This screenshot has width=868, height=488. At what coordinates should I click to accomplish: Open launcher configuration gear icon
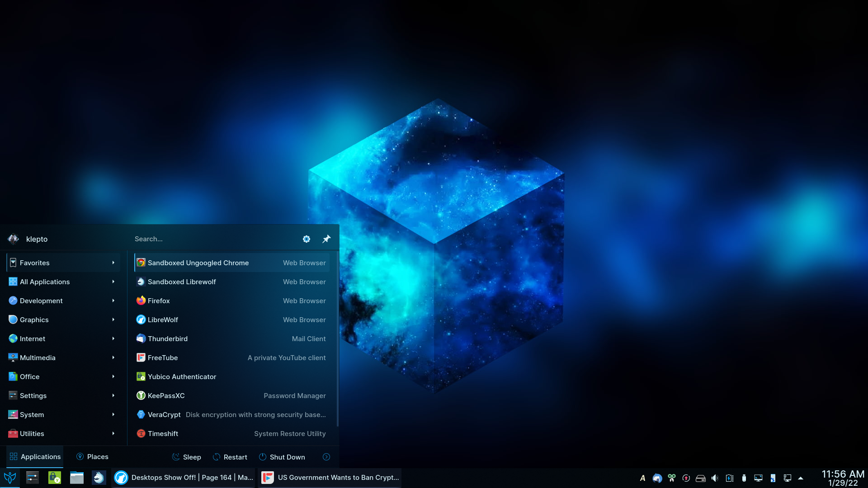pos(307,239)
